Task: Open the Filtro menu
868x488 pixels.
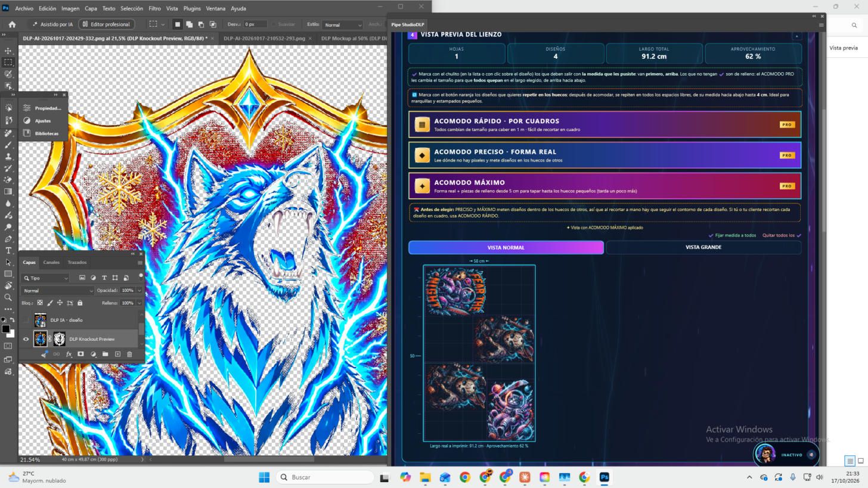Action: (x=154, y=8)
